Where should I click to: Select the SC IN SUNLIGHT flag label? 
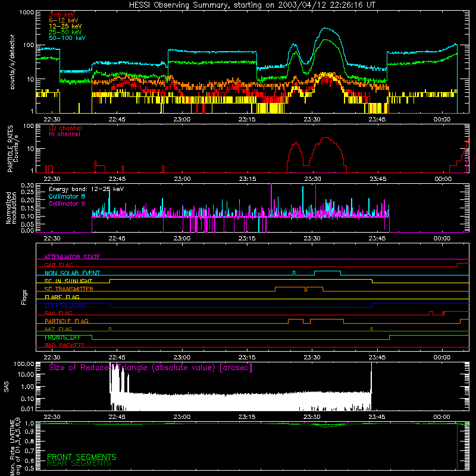coord(68,281)
